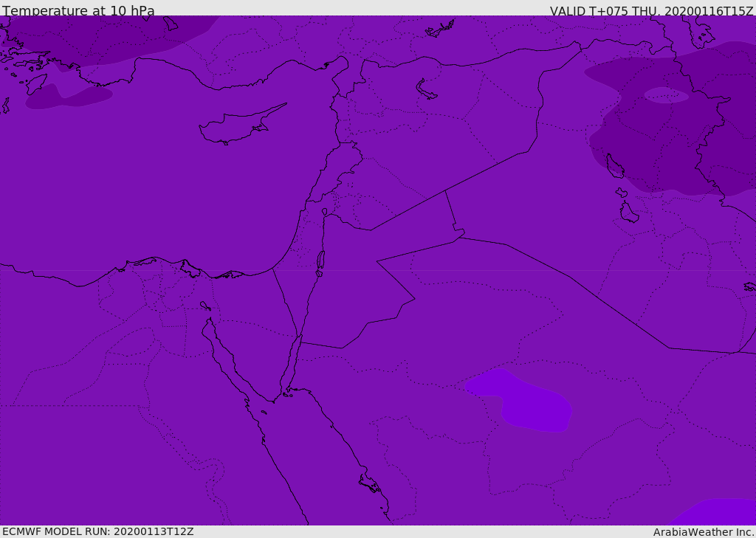The width and height of the screenshot is (756, 538).
Task: Click the 'ArabiaWeather Inc' credit text
Action: point(703,532)
